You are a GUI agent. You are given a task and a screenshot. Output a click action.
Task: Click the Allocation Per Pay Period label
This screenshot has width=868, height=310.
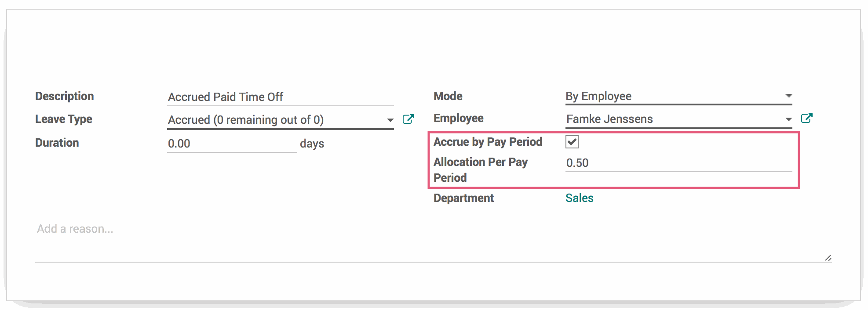(481, 170)
